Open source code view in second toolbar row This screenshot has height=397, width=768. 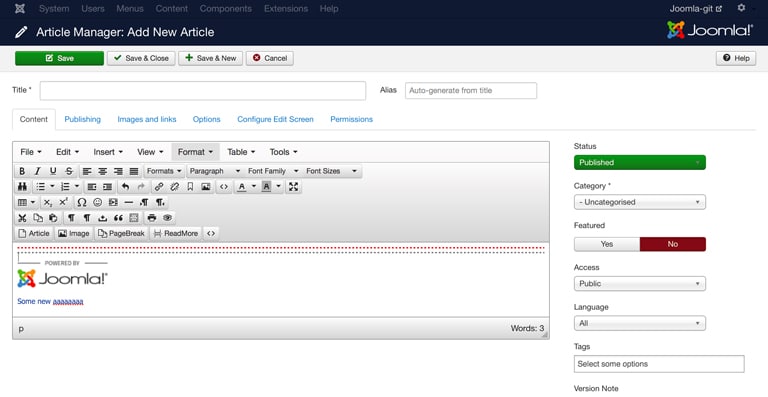pyautogui.click(x=224, y=187)
